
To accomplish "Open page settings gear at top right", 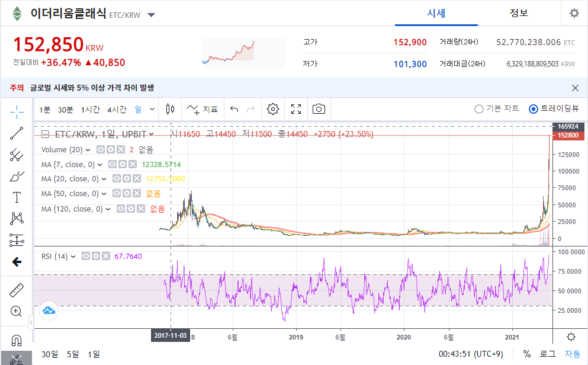I will coord(574,14).
